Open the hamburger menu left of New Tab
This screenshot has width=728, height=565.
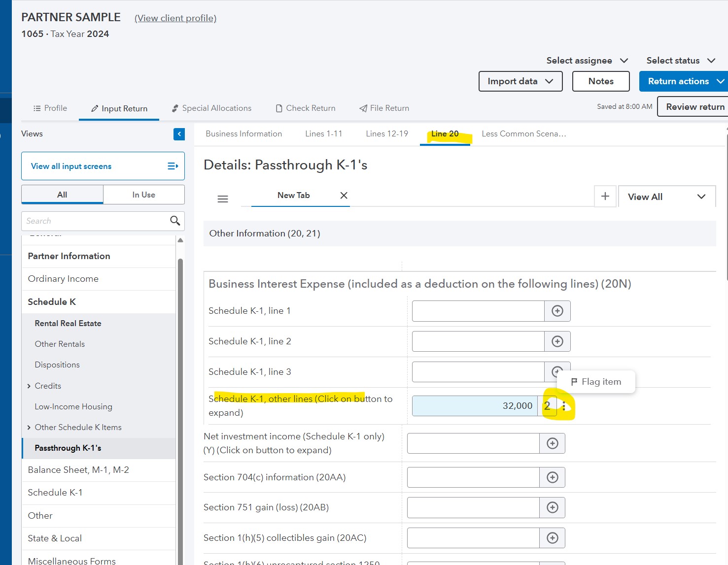(223, 198)
